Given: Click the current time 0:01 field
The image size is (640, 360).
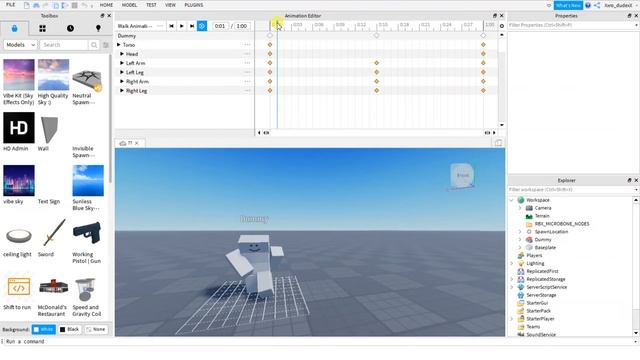Looking at the screenshot, I should click(x=220, y=26).
